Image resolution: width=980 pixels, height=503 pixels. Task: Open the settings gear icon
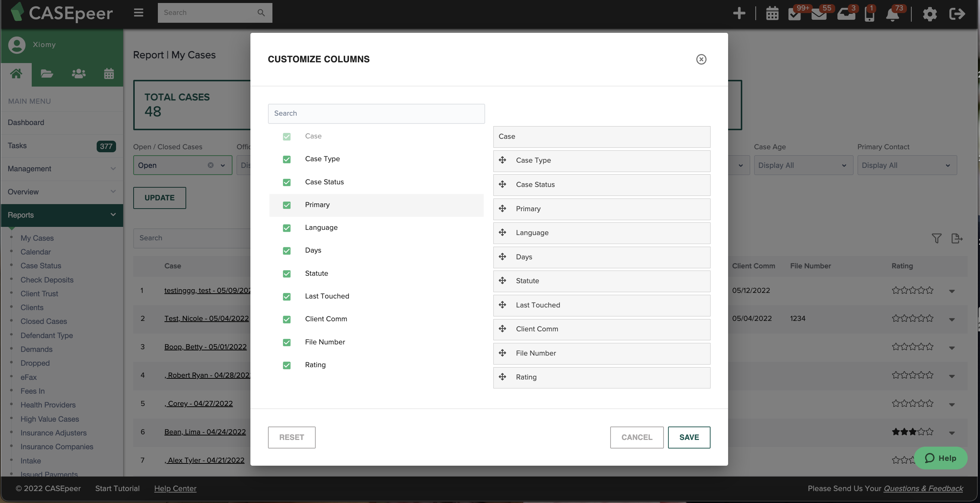[x=929, y=14]
